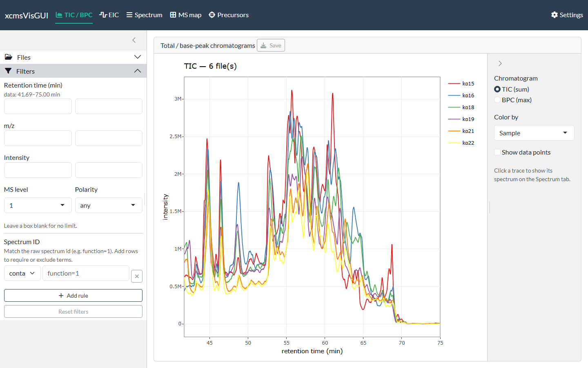Image resolution: width=588 pixels, height=368 pixels.
Task: Go to the MS map tab
Action: pyautogui.click(x=186, y=15)
